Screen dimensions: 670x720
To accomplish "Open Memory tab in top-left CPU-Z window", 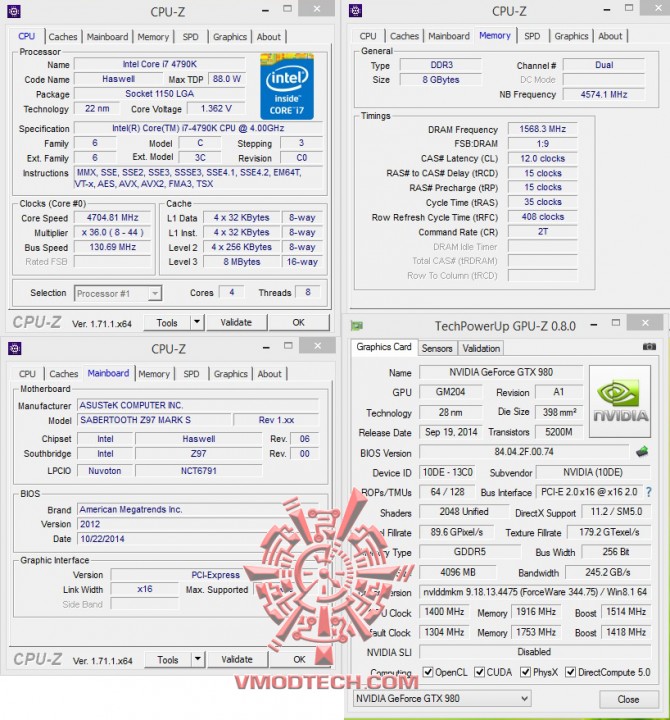I will pos(153,37).
